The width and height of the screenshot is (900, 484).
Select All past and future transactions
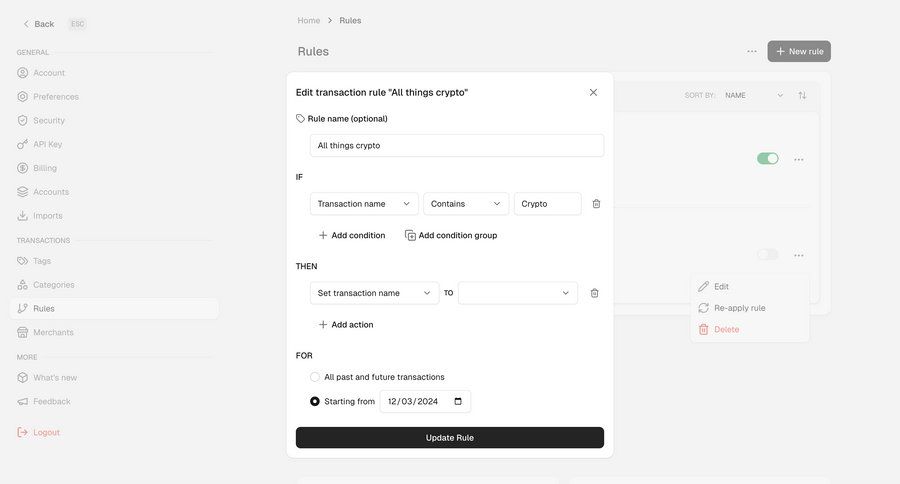click(315, 377)
